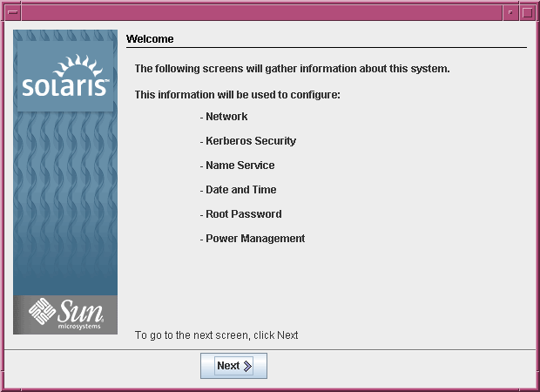540x392 pixels.
Task: Select the Power Management list entry
Action: [254, 239]
